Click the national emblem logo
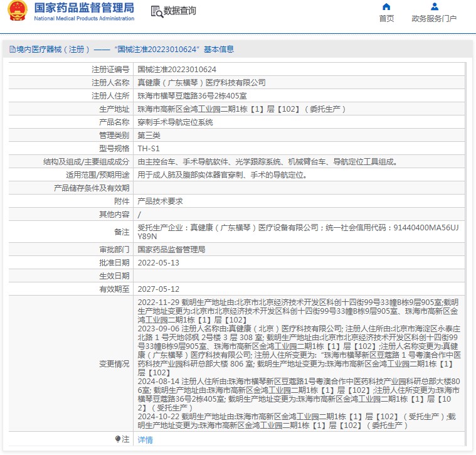This screenshot has height=455, width=476. pyautogui.click(x=17, y=11)
